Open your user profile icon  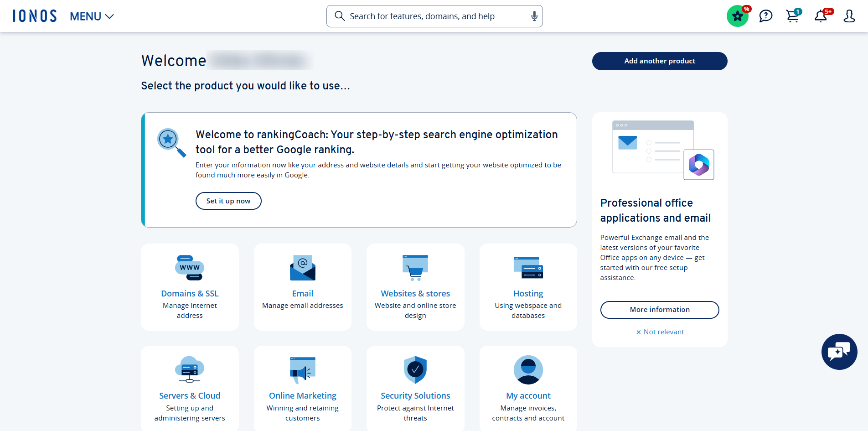click(x=849, y=16)
